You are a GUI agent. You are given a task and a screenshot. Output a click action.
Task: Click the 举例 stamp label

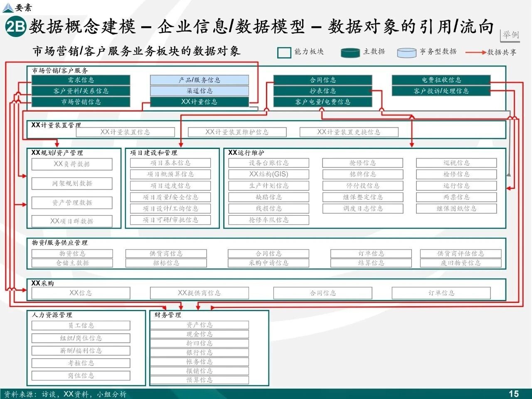tap(510, 35)
